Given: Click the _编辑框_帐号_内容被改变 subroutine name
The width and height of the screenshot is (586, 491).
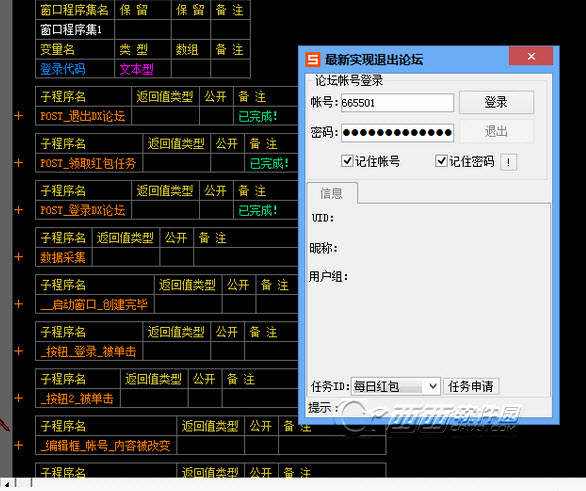Looking at the screenshot, I should pos(105,446).
